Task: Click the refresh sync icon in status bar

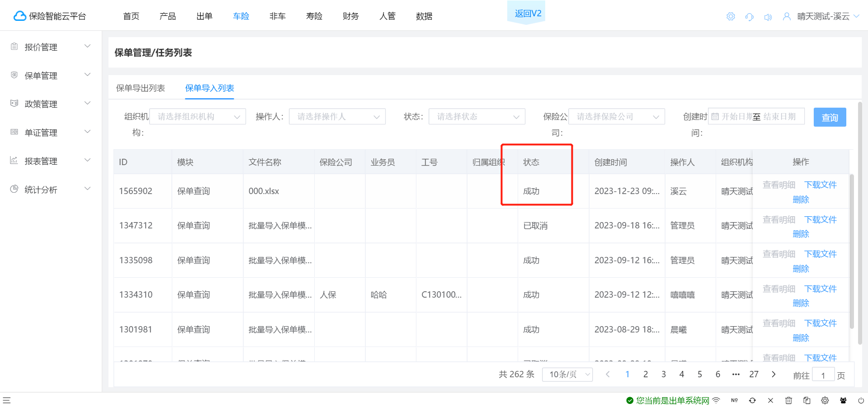Action: click(752, 400)
